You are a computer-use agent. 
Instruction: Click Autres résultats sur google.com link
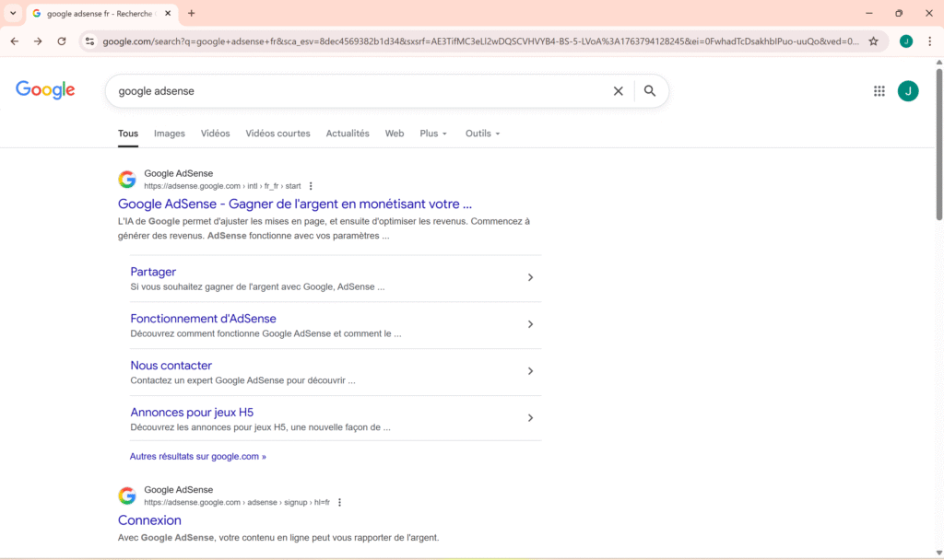197,456
